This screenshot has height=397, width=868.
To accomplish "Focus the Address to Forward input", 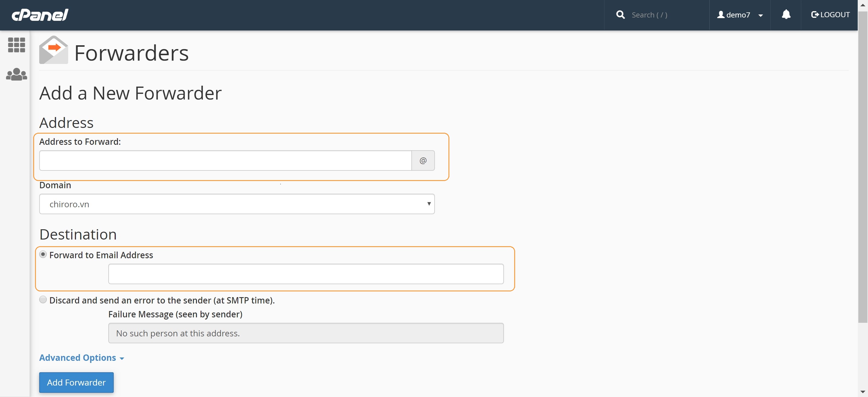I will [225, 160].
